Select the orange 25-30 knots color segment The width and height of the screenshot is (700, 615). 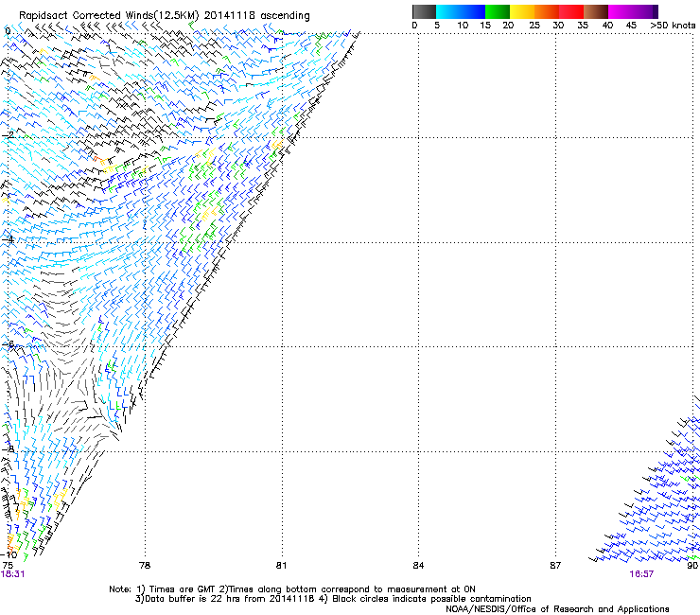point(547,11)
